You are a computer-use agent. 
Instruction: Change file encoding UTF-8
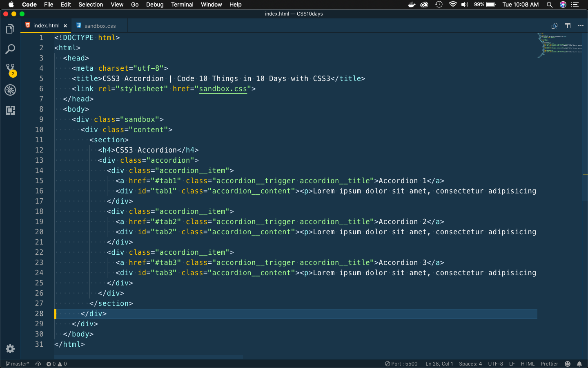click(x=496, y=364)
